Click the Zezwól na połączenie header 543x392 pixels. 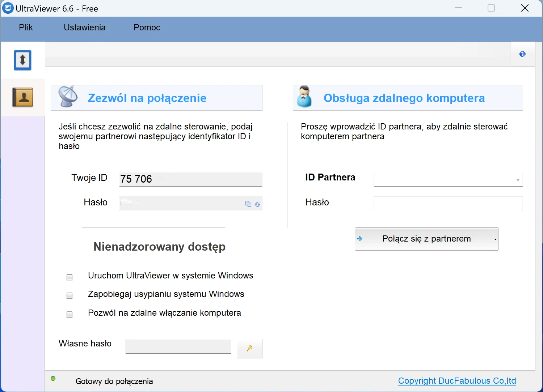(156, 98)
